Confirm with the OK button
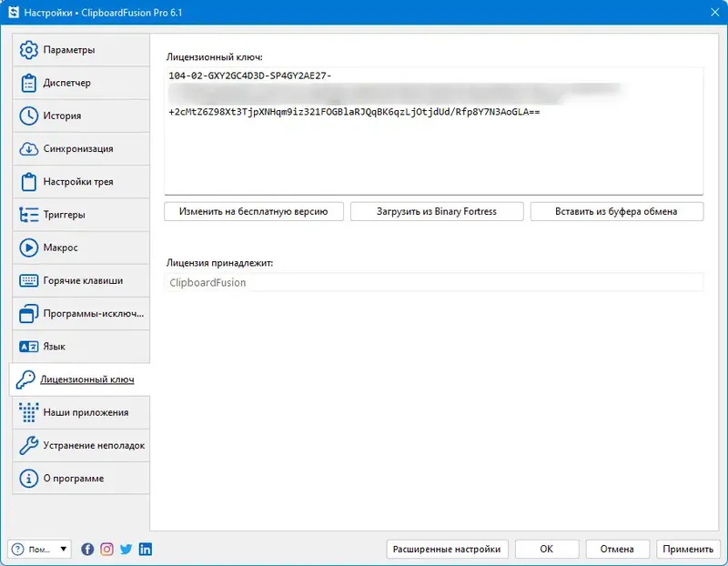This screenshot has width=728, height=566. [x=547, y=550]
